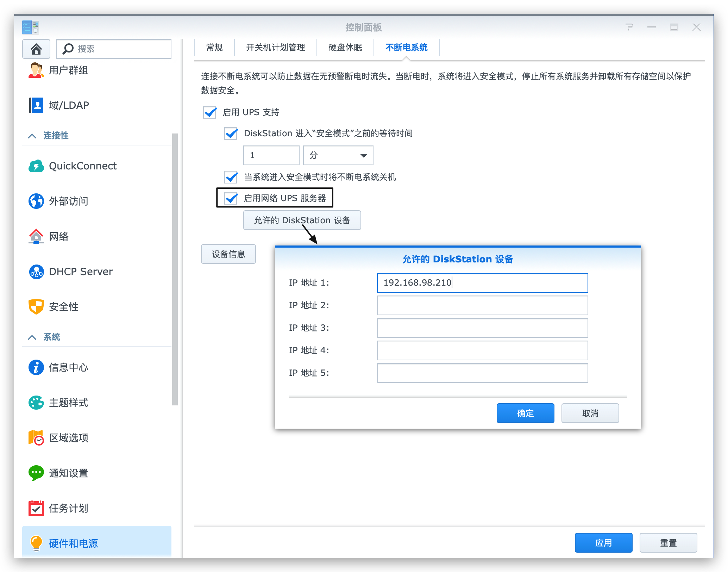Open the 分 time unit dropdown
Image resolution: width=728 pixels, height=572 pixels.
[x=338, y=155]
